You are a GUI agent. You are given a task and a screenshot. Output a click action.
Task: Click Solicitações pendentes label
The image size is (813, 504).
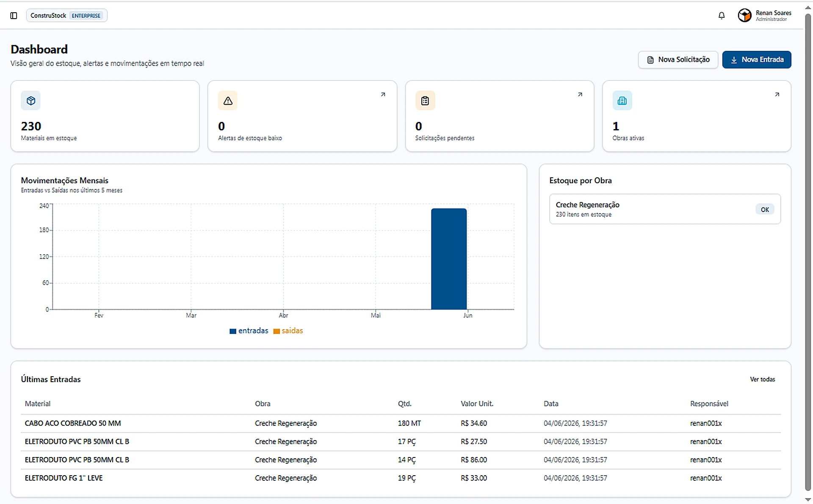(445, 138)
